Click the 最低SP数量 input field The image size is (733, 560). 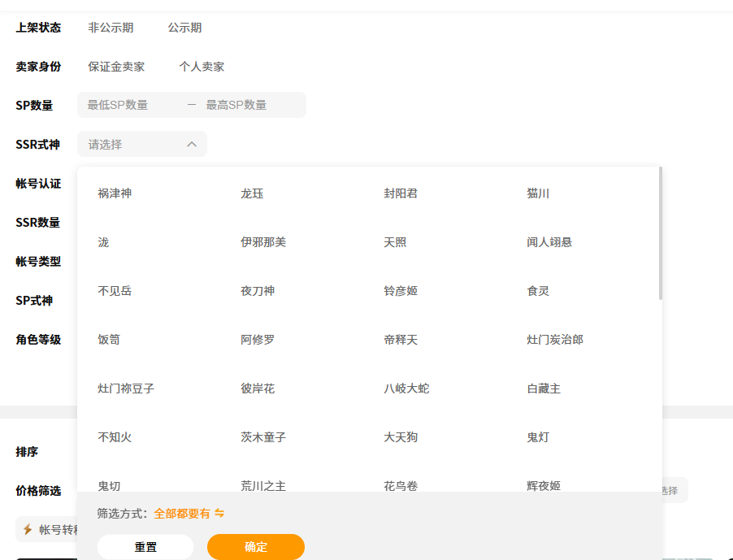point(130,105)
